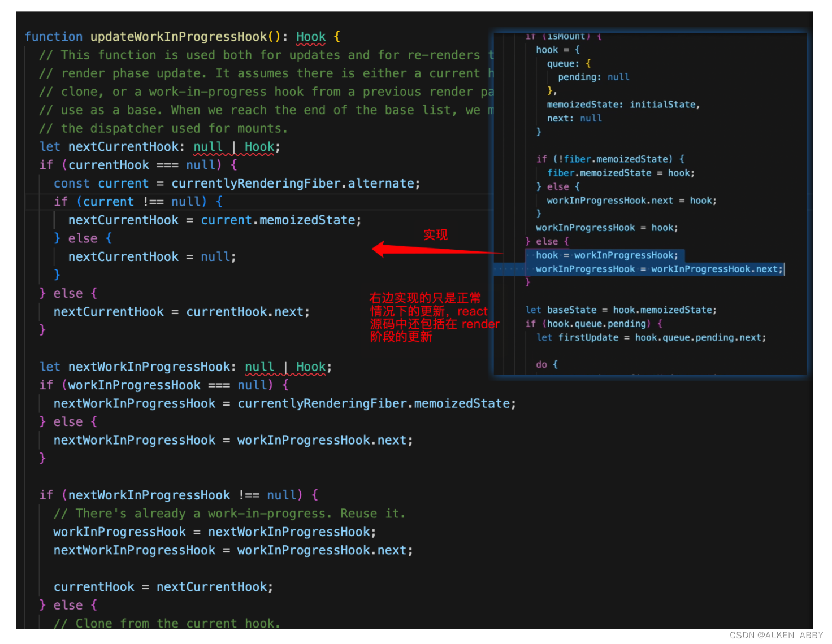The height and width of the screenshot is (644, 832).
Task: Click the comment starting '// use as a base'
Action: tap(266, 110)
